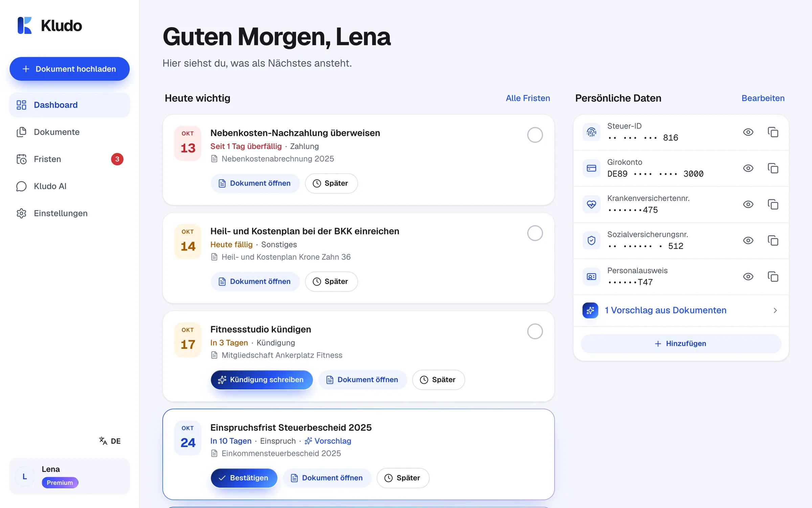Click the Premium badge

tap(60, 483)
